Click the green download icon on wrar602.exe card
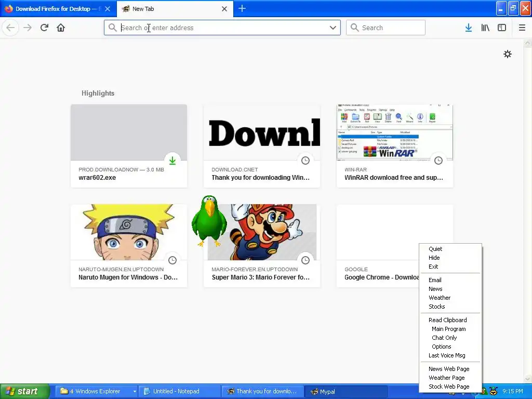 click(172, 161)
